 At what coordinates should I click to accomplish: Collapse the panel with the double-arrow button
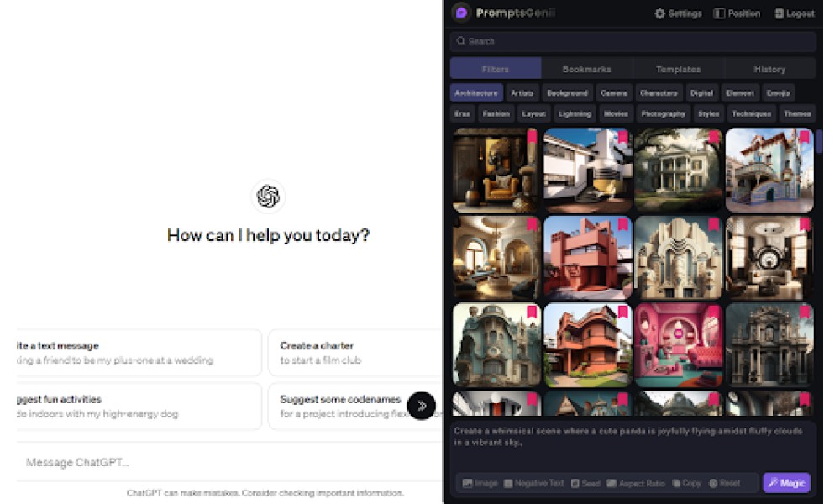(422, 406)
